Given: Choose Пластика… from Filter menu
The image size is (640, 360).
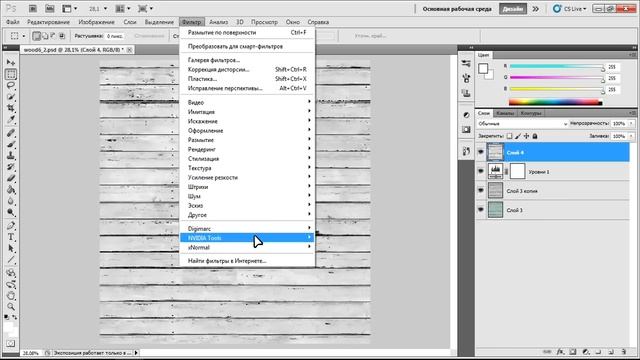Looking at the screenshot, I should click(247, 79).
